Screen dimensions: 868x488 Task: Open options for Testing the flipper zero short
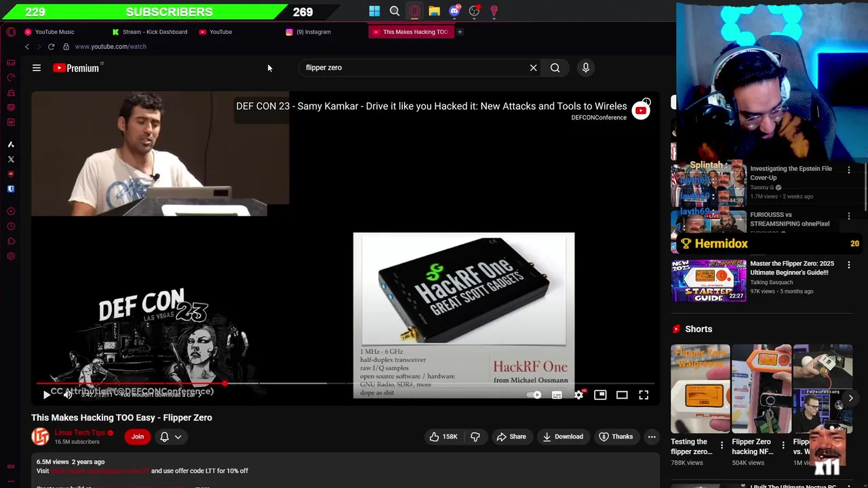point(722,446)
